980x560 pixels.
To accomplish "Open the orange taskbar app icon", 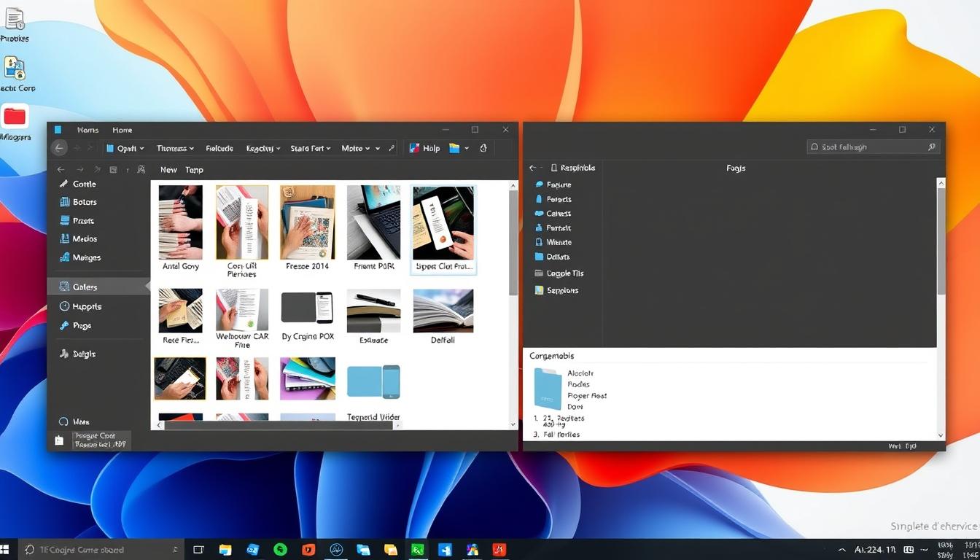I will 308,550.
